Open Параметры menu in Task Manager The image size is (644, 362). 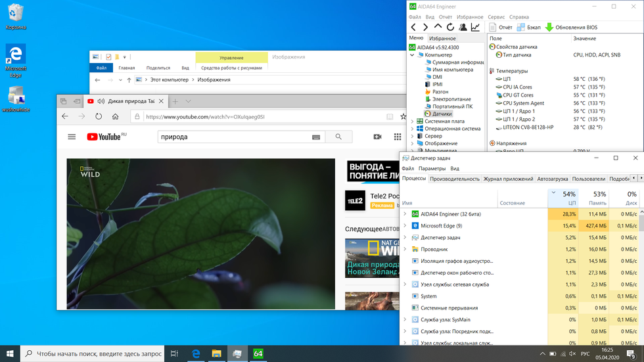pyautogui.click(x=432, y=169)
